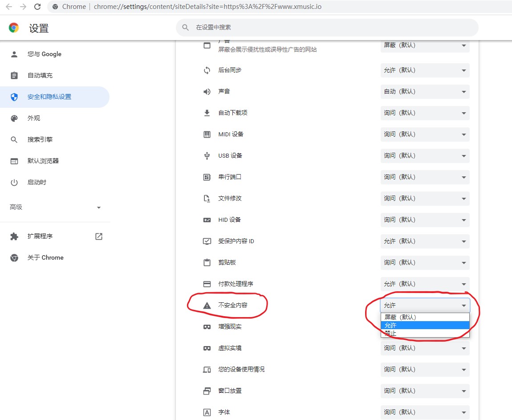Click the browser address bar URL
512x420 pixels.
coord(207,7)
